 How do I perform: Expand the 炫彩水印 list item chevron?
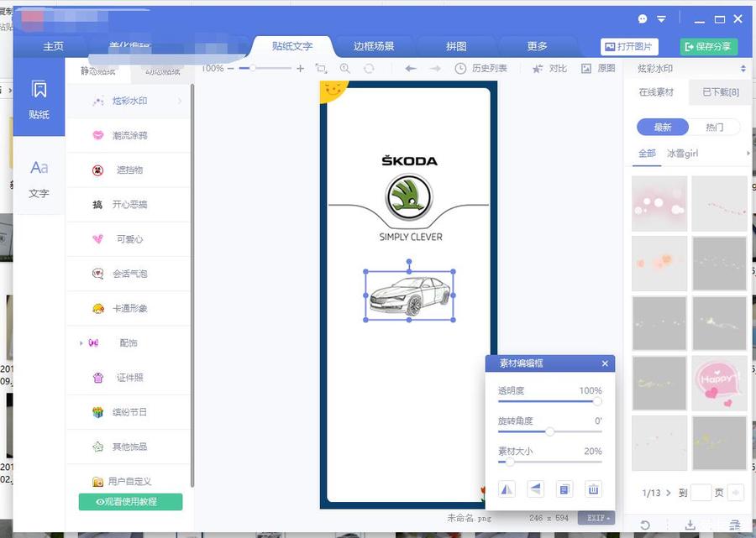tap(180, 102)
